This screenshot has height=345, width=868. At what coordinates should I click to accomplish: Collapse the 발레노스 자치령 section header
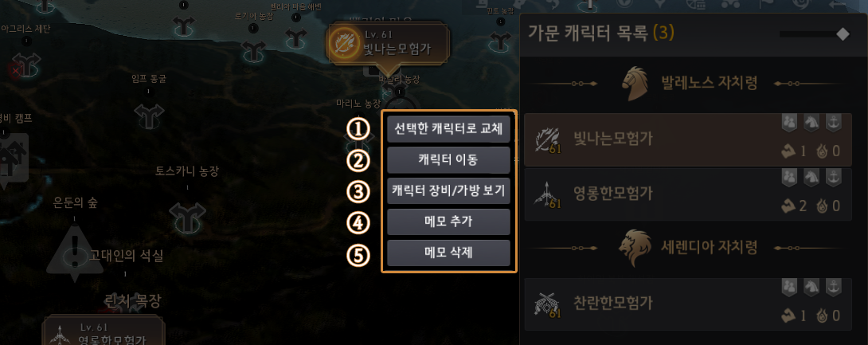click(687, 84)
